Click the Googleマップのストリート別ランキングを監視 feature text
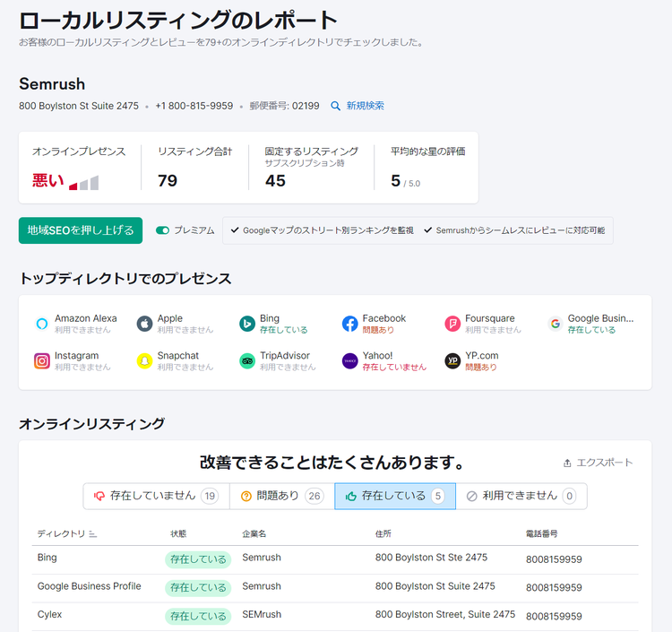Screen dimensions: 672x632 click(x=328, y=230)
